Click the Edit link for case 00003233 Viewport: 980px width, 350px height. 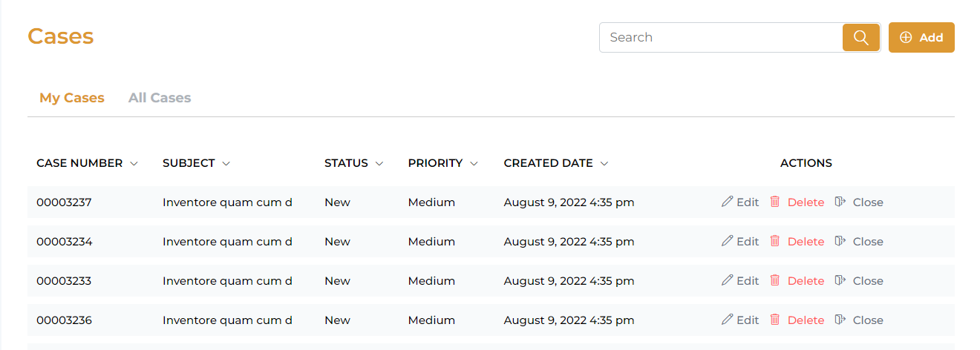pyautogui.click(x=748, y=281)
